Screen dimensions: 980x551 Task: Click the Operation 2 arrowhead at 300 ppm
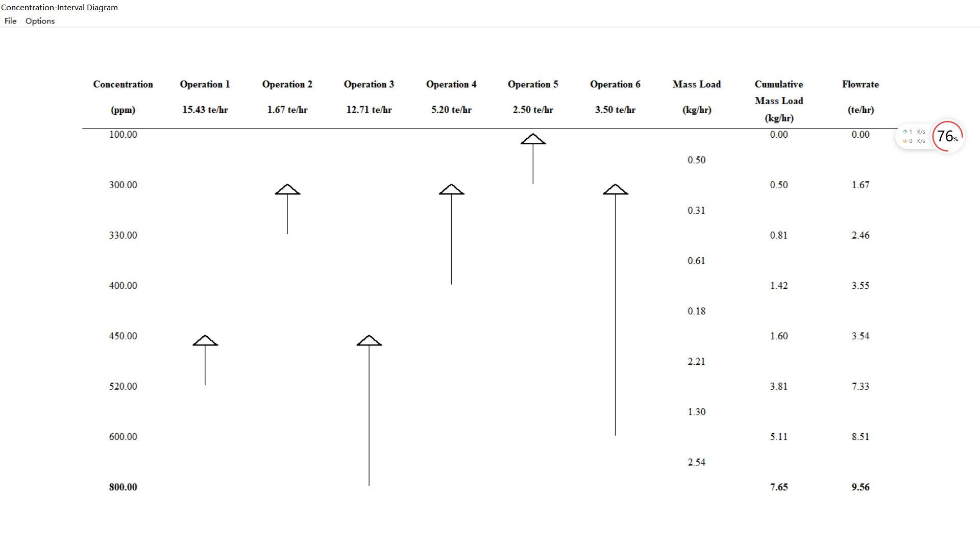pos(287,190)
